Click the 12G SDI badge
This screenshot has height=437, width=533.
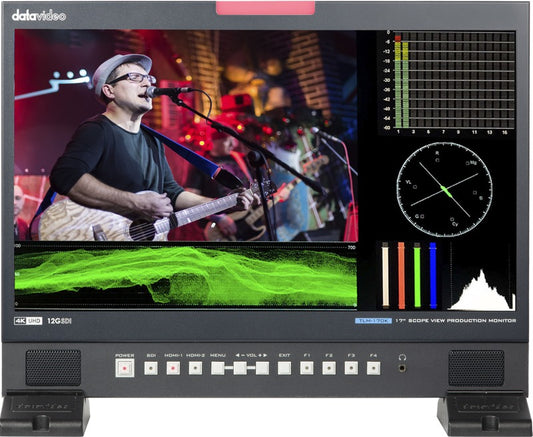pyautogui.click(x=59, y=321)
